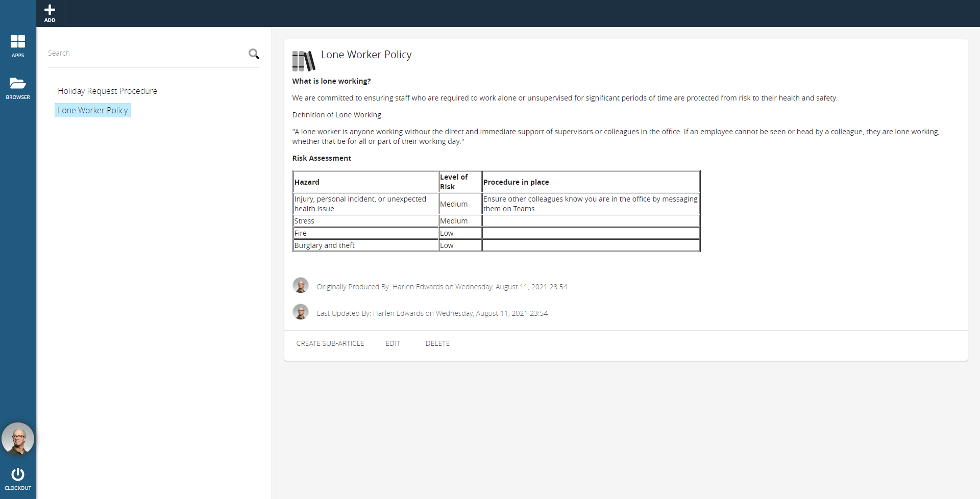Click the search magnifier icon

tap(254, 54)
